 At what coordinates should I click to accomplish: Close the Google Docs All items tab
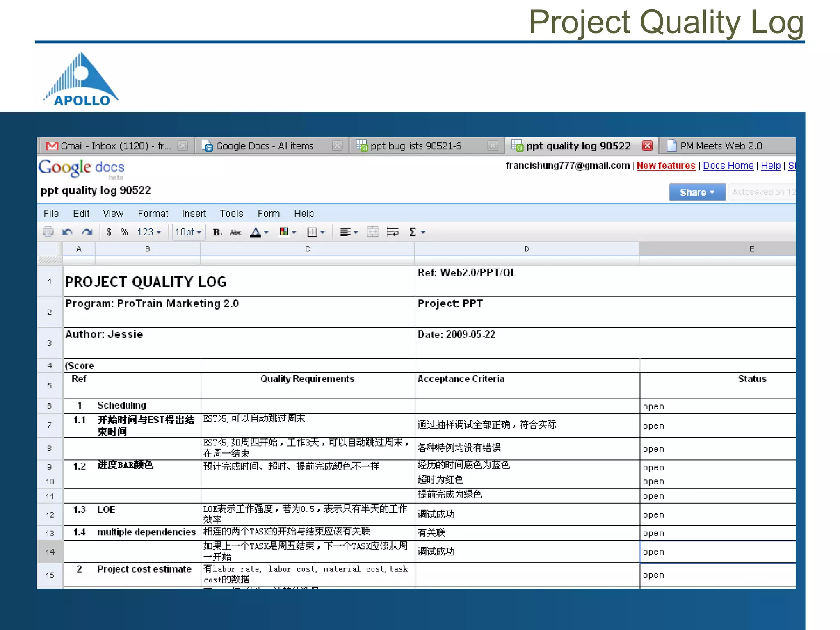pos(337,146)
